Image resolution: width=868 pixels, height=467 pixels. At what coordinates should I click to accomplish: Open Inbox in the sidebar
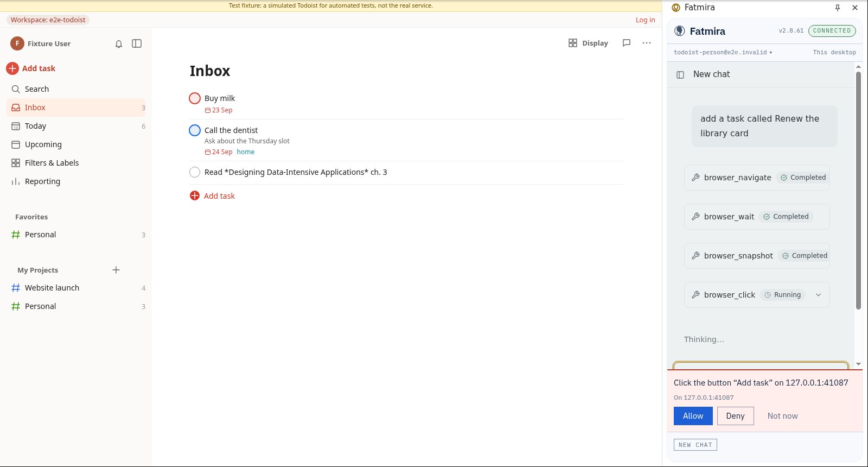coord(76,108)
